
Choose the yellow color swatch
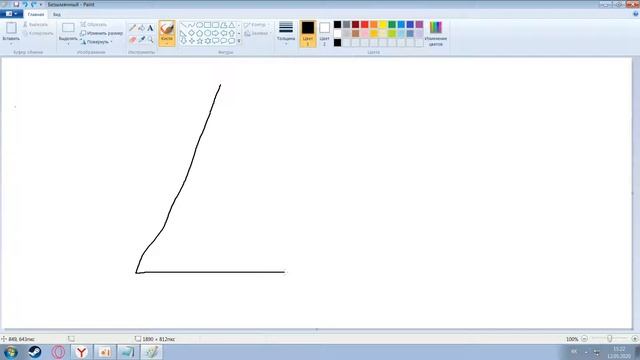383,24
